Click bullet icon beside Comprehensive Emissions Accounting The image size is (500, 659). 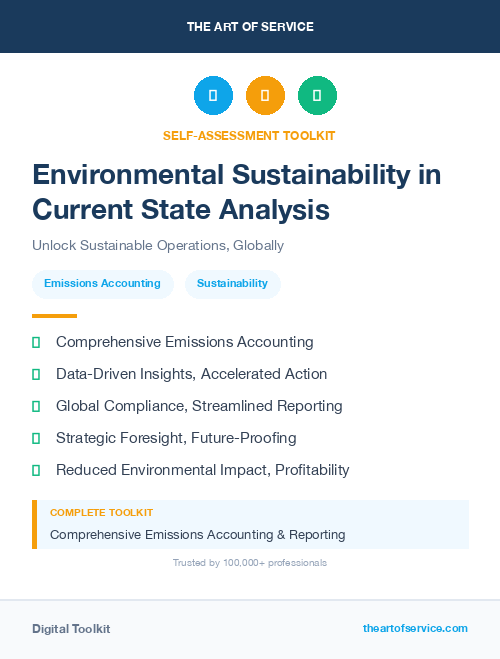tap(36, 343)
